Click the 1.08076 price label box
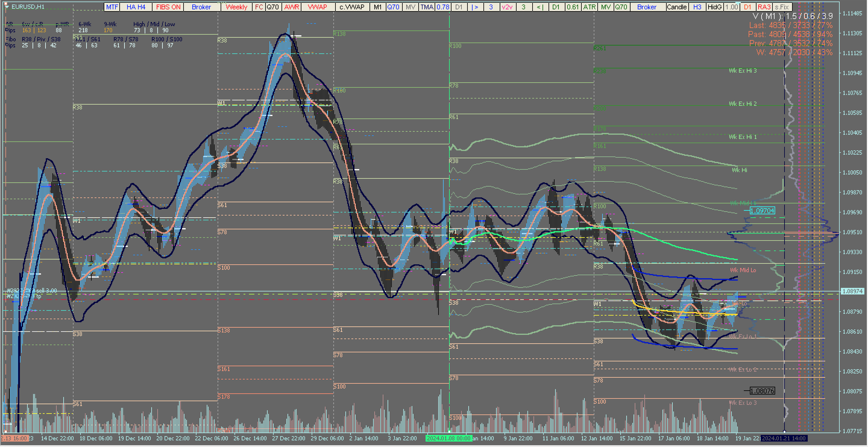 click(x=762, y=391)
